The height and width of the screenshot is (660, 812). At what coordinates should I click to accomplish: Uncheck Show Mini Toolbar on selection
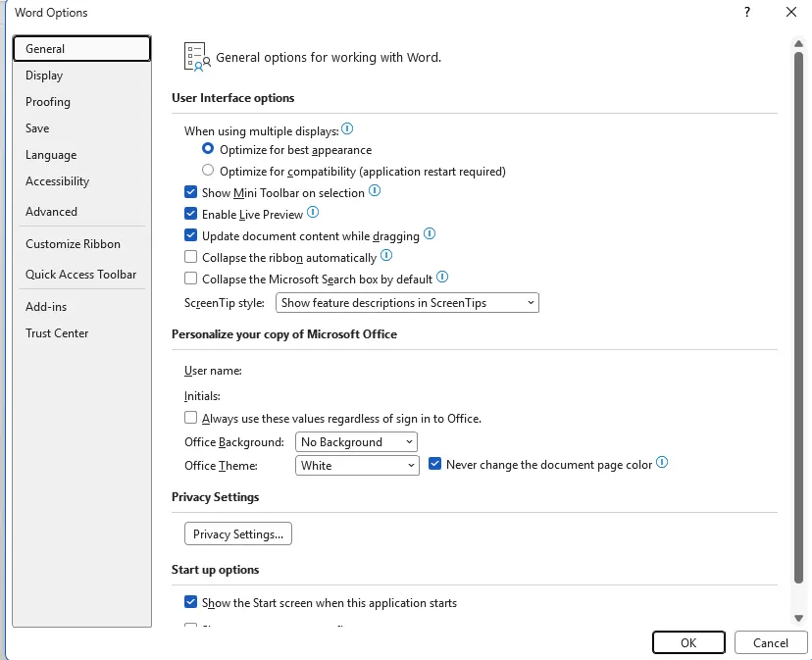[x=190, y=192]
